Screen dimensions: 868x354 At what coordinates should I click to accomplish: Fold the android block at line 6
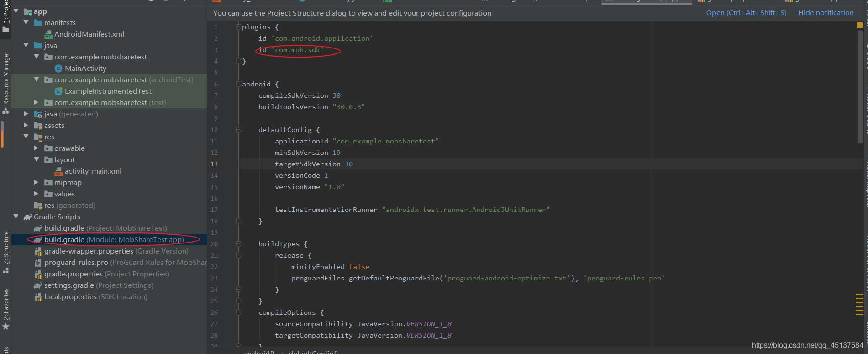[x=238, y=84]
